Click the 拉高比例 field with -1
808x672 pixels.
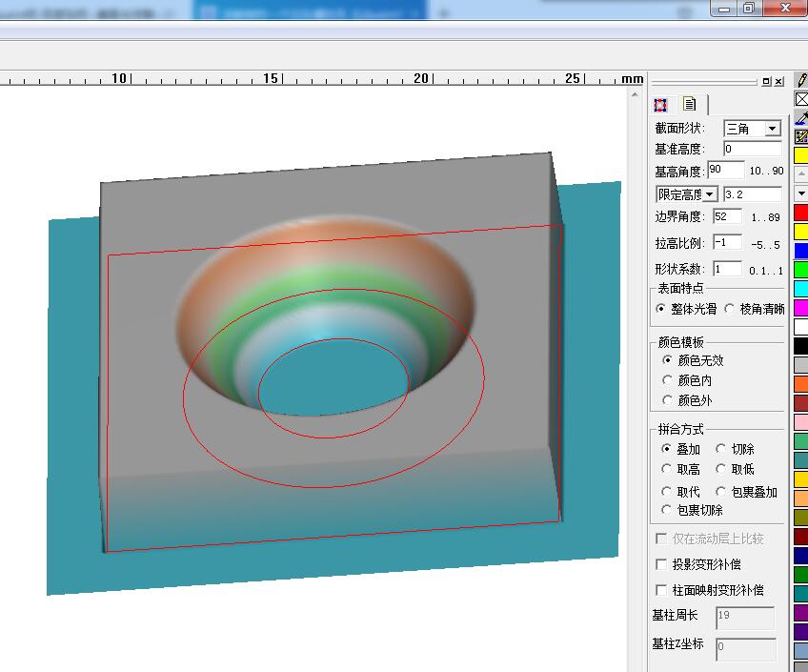[728, 242]
